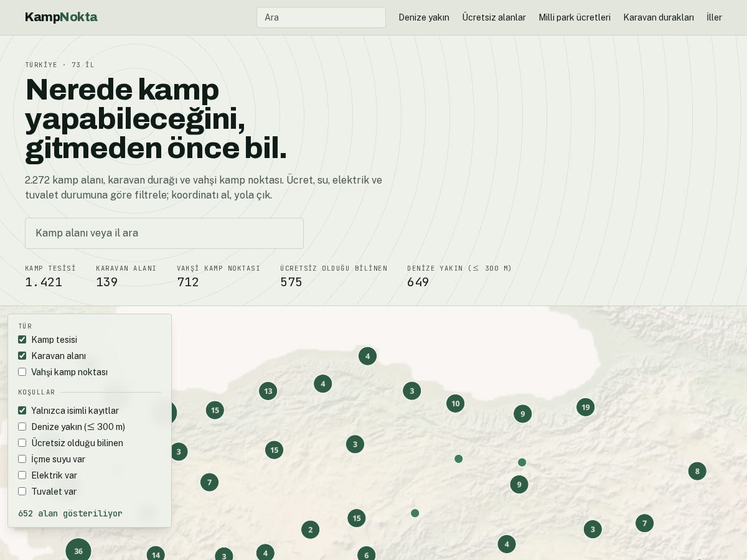Click the KampNokta logo
The height and width of the screenshot is (560, 747).
pyautogui.click(x=61, y=17)
